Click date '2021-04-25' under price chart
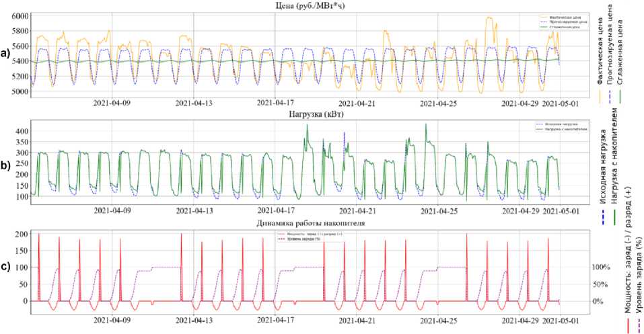Viewport: 644px width, 334px height. coord(438,103)
